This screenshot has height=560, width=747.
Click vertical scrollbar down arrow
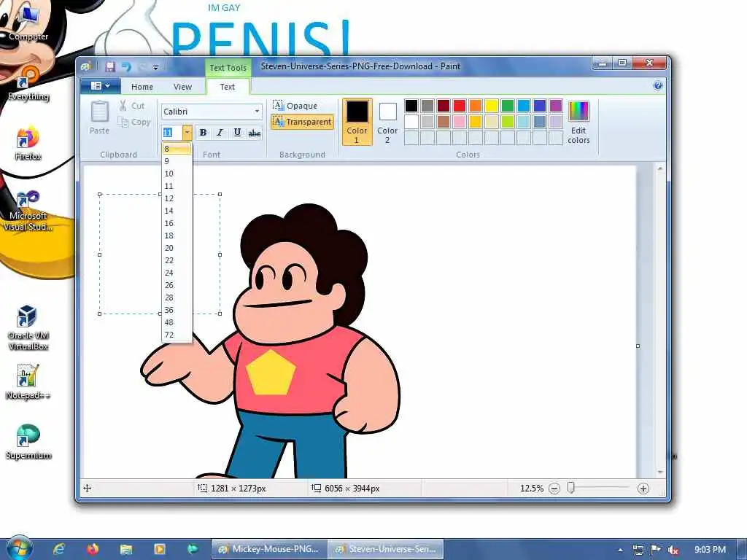coord(660,472)
